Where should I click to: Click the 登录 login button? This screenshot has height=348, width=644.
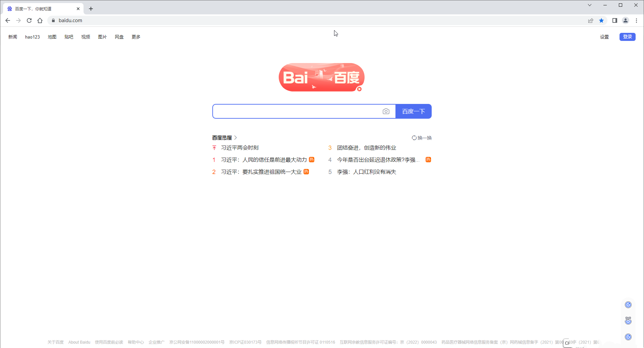(628, 37)
